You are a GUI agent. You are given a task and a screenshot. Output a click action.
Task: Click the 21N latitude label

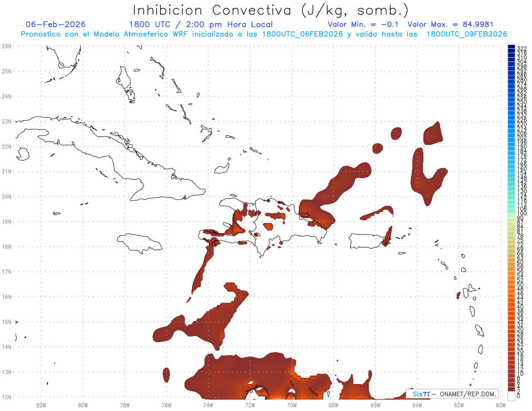pos(6,171)
